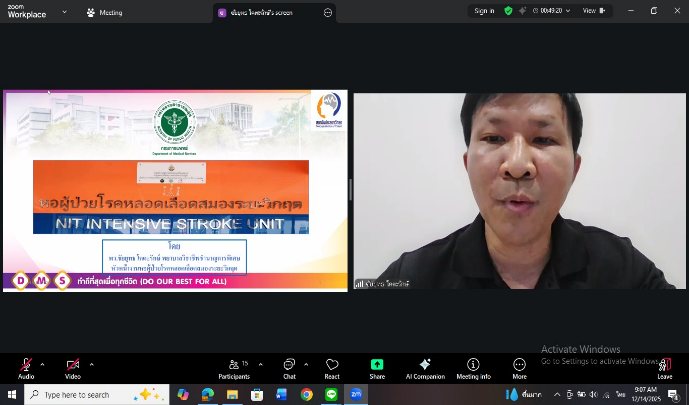Screen dimensions: 689x405
Task: Click the speaker's video tile
Action: (x=519, y=191)
